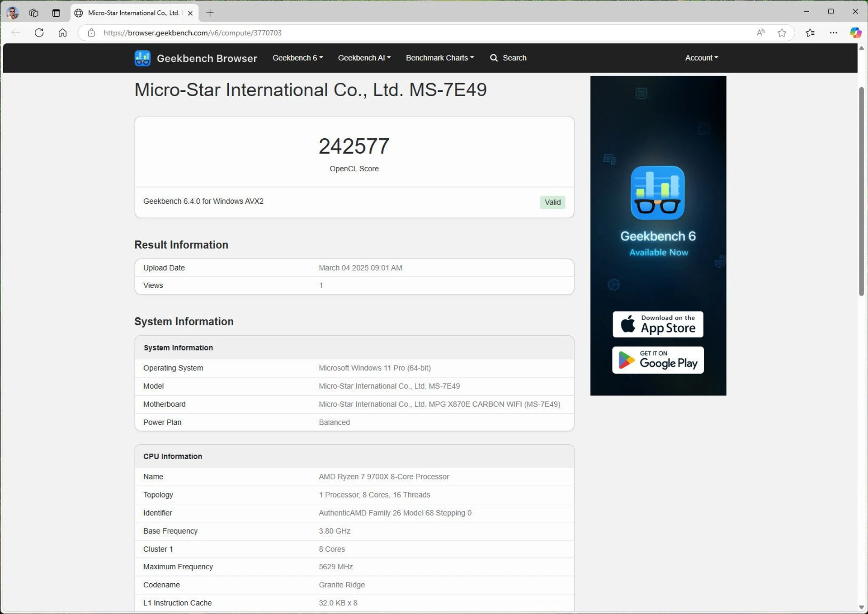Click the Views count value 1
The height and width of the screenshot is (614, 868).
(x=321, y=286)
